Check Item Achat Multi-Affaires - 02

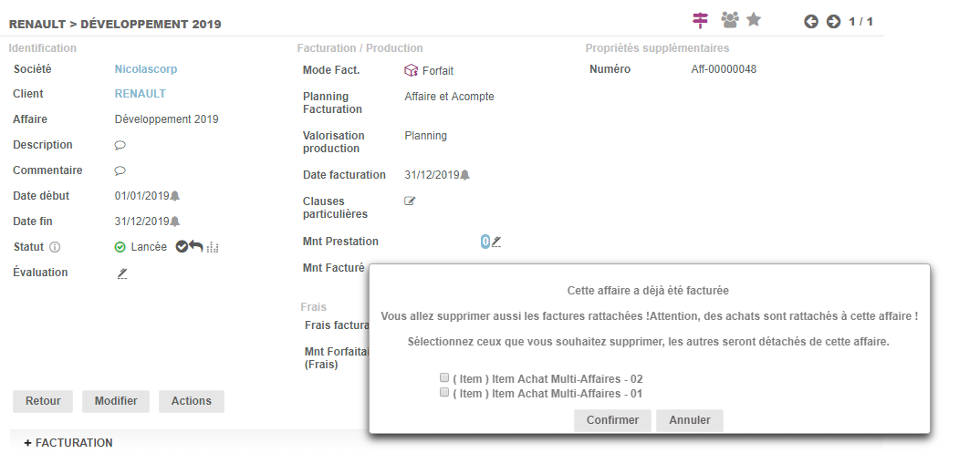pos(444,378)
